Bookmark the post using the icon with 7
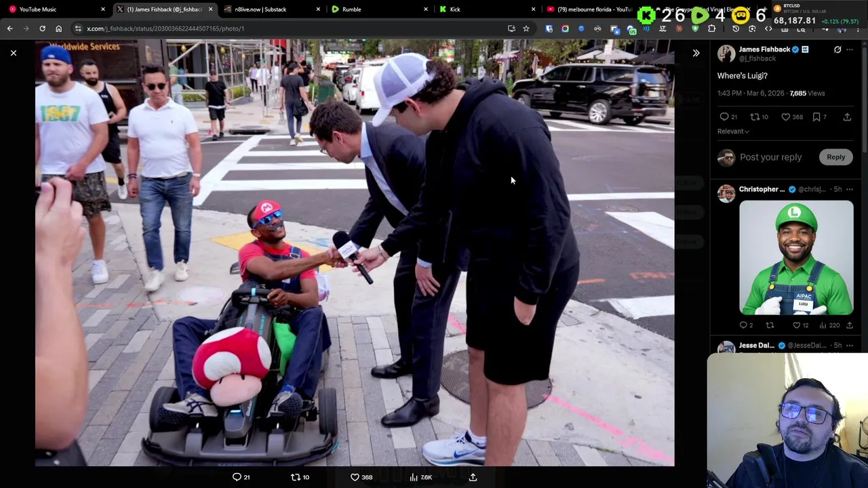This screenshot has width=868, height=488. point(816,117)
